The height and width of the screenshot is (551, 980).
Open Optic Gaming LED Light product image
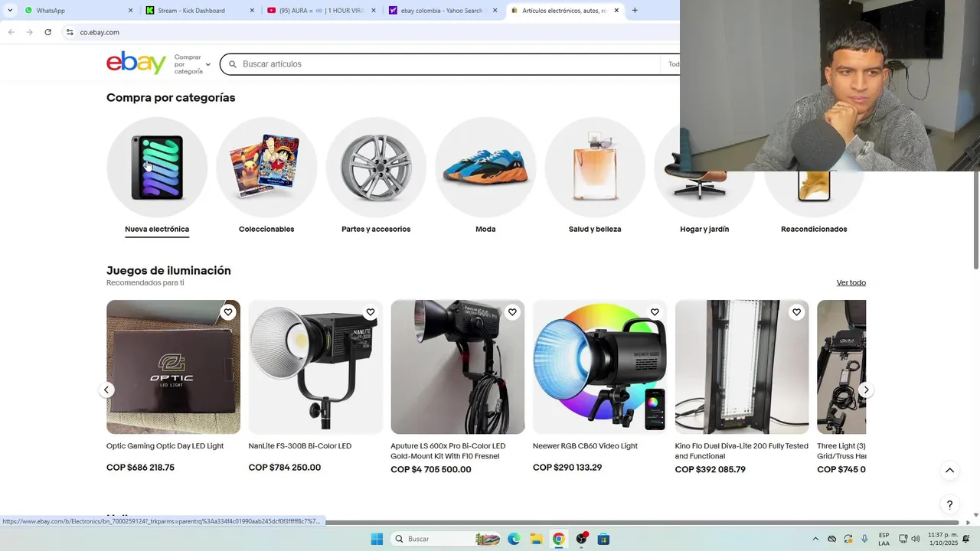(173, 367)
